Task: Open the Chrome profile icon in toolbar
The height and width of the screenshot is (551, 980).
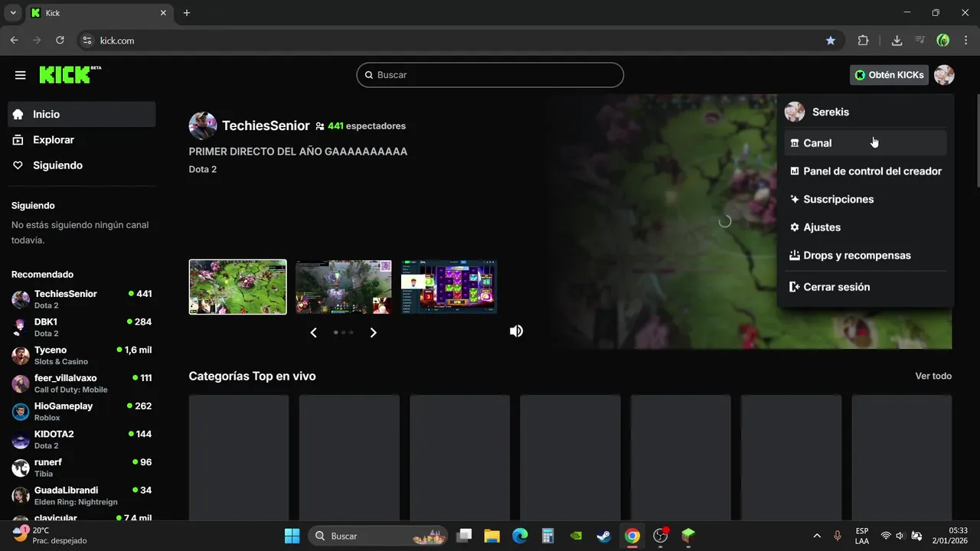Action: (943, 41)
